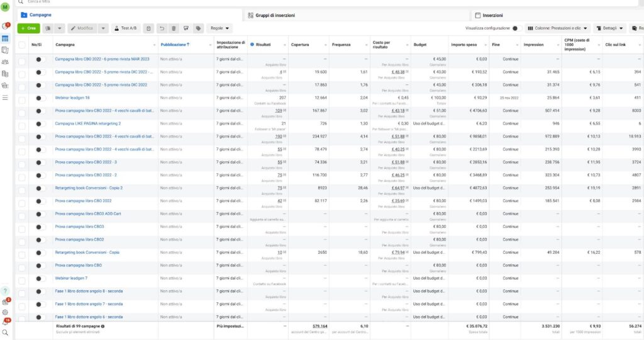Switch to Gruppi di inserzioni tab
Image resolution: width=644 pixels, height=340 pixels.
pyautogui.click(x=357, y=15)
